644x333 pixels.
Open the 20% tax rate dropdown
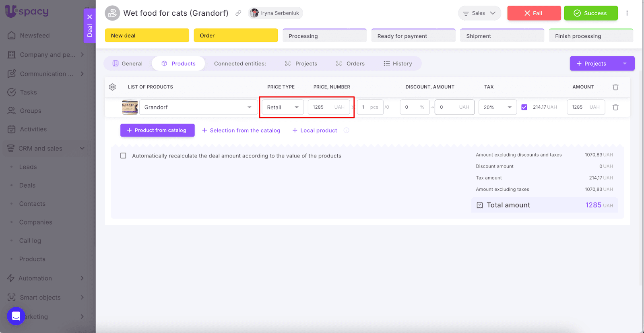[497, 107]
